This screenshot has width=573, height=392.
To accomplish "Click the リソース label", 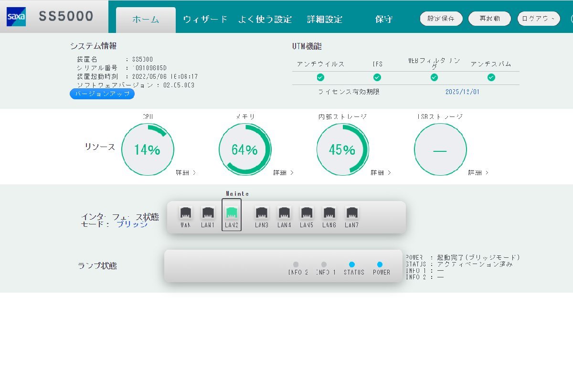I will (x=100, y=147).
